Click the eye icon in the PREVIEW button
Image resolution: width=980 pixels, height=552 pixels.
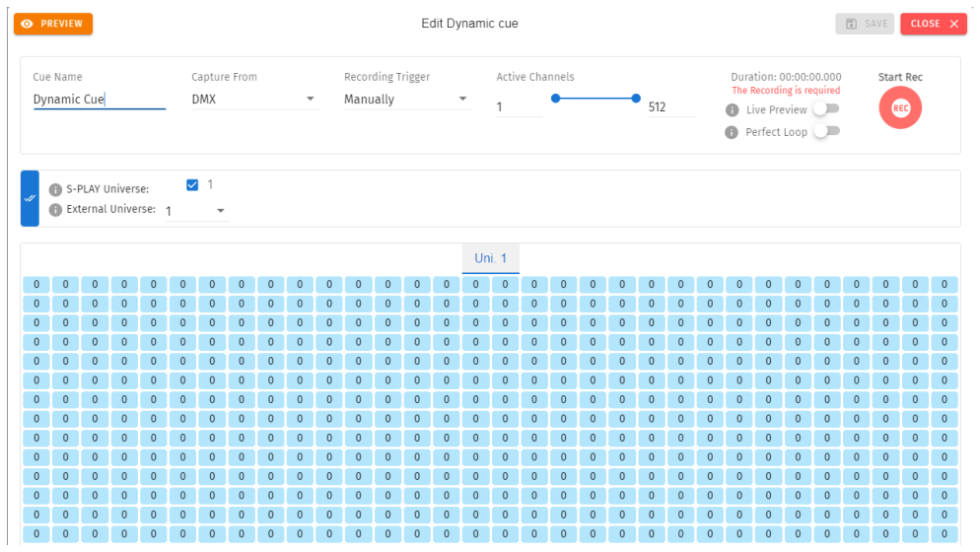click(x=27, y=24)
